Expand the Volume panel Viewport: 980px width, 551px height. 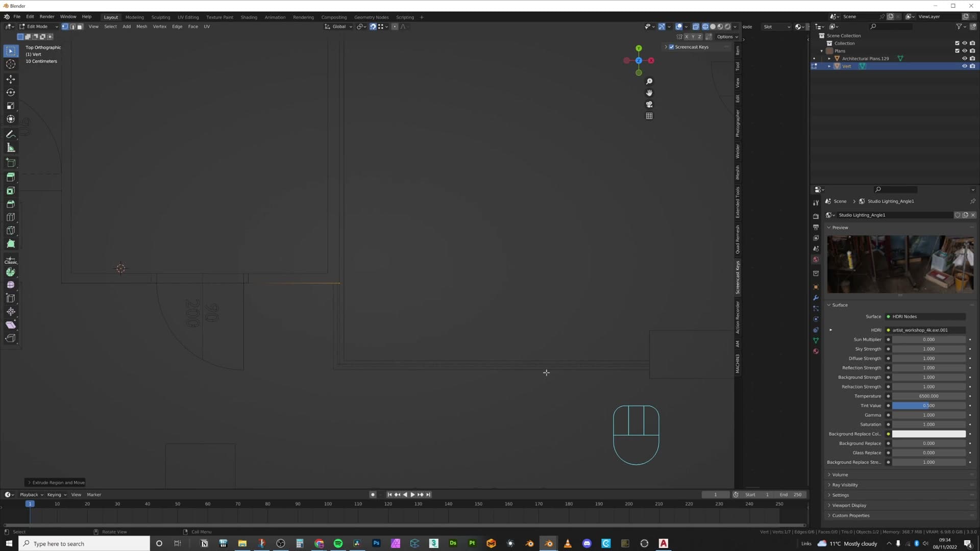[840, 475]
